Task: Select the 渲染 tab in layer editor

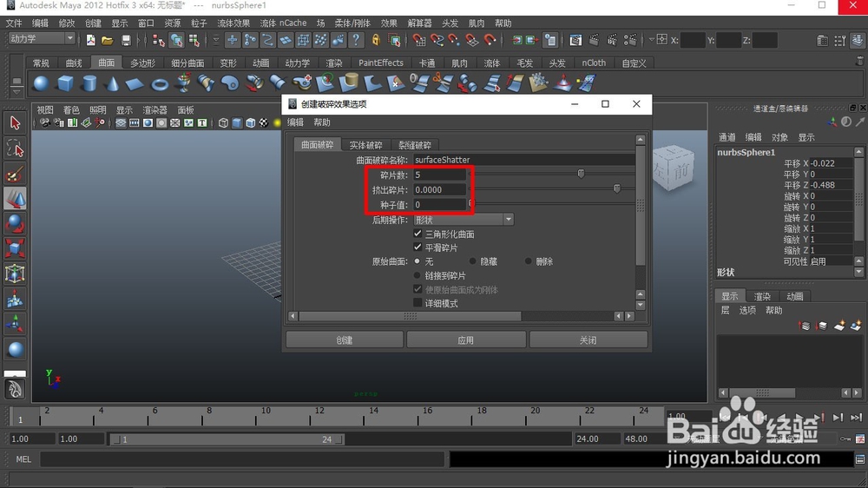Action: click(x=762, y=296)
